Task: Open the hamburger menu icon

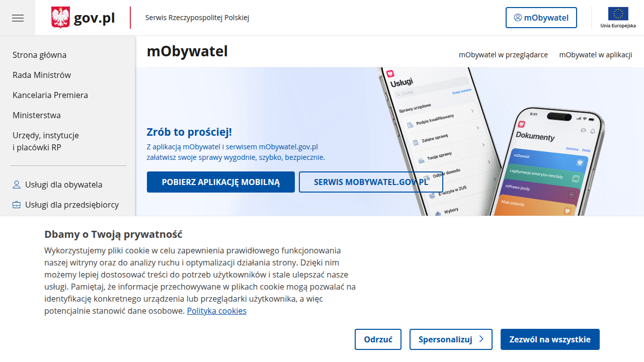Action: [x=18, y=18]
